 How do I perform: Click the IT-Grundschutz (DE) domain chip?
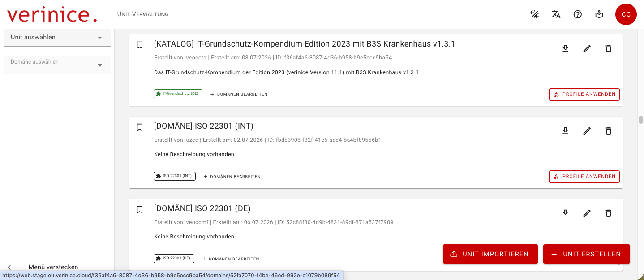tap(178, 94)
